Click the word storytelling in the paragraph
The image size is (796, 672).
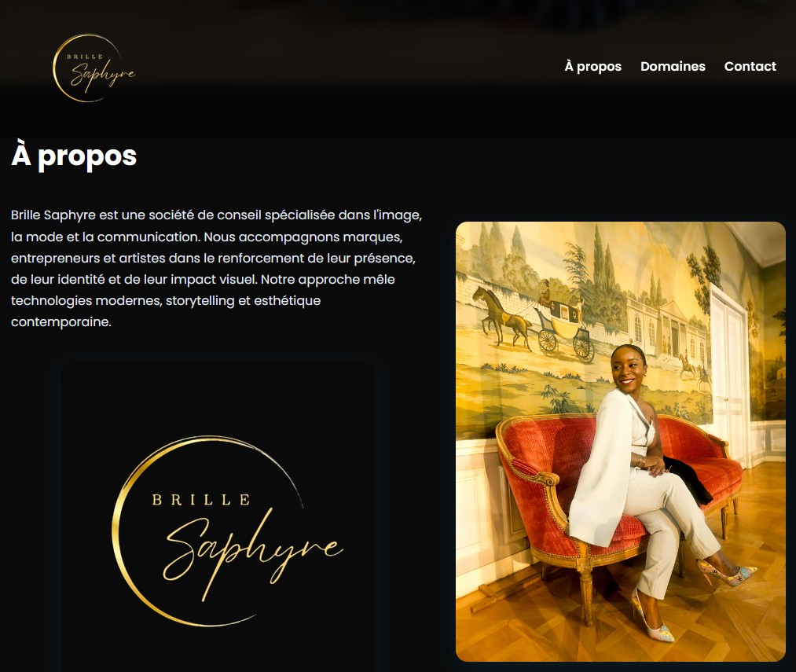(200, 301)
